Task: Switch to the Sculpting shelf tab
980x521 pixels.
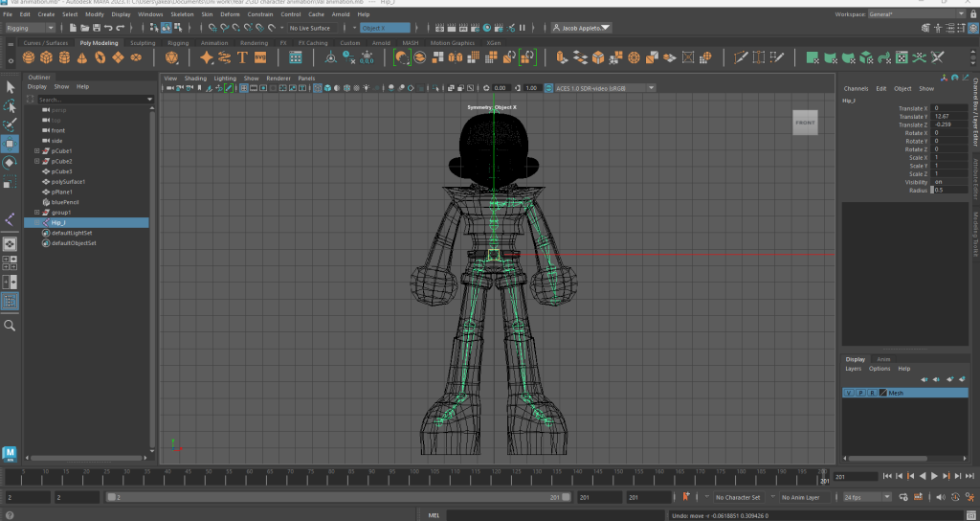Action: (143, 43)
